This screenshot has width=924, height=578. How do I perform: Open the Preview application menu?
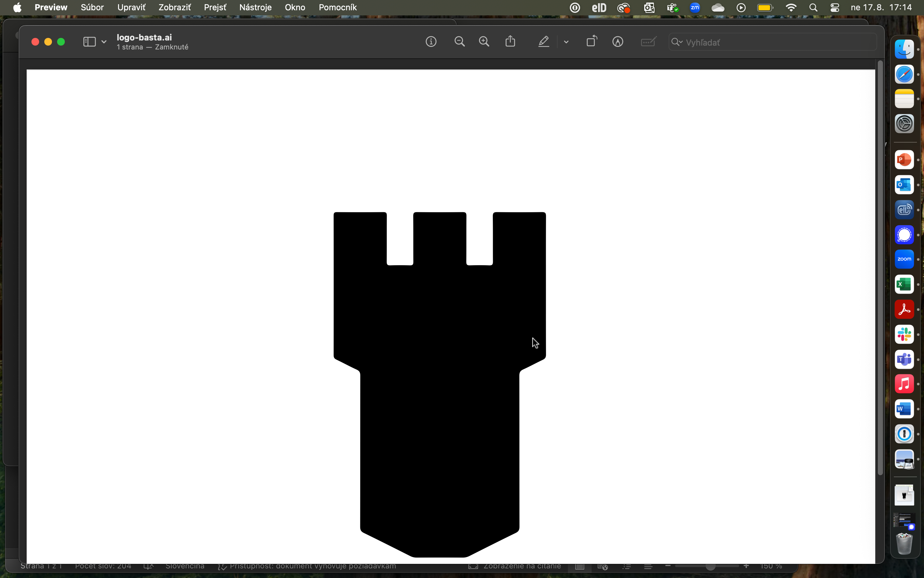(x=51, y=7)
